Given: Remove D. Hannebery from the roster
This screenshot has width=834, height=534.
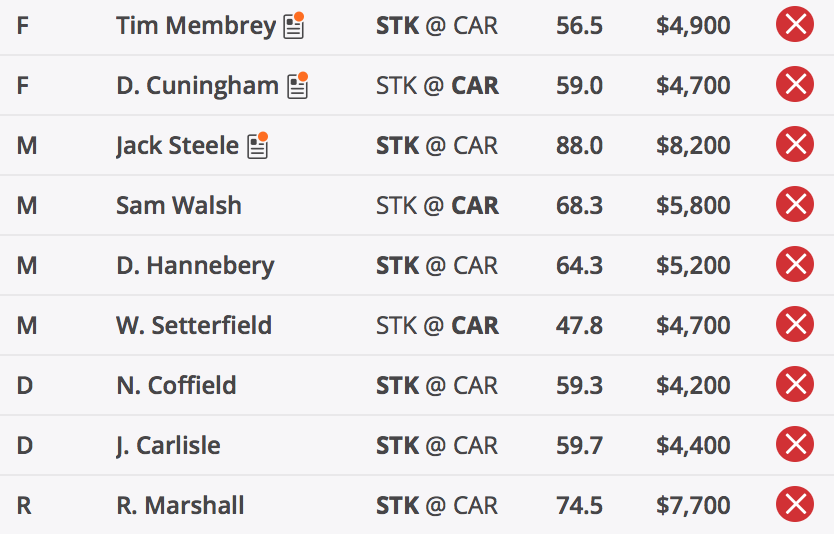Looking at the screenshot, I should pyautogui.click(x=795, y=265).
